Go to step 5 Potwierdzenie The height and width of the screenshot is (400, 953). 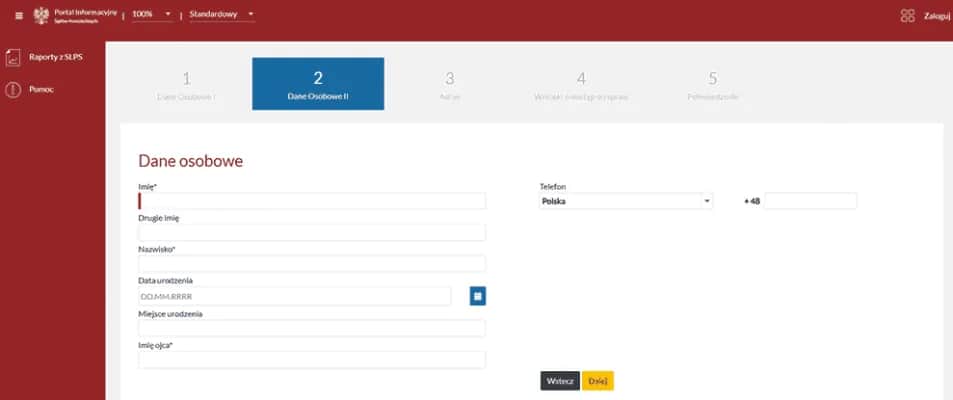point(713,84)
